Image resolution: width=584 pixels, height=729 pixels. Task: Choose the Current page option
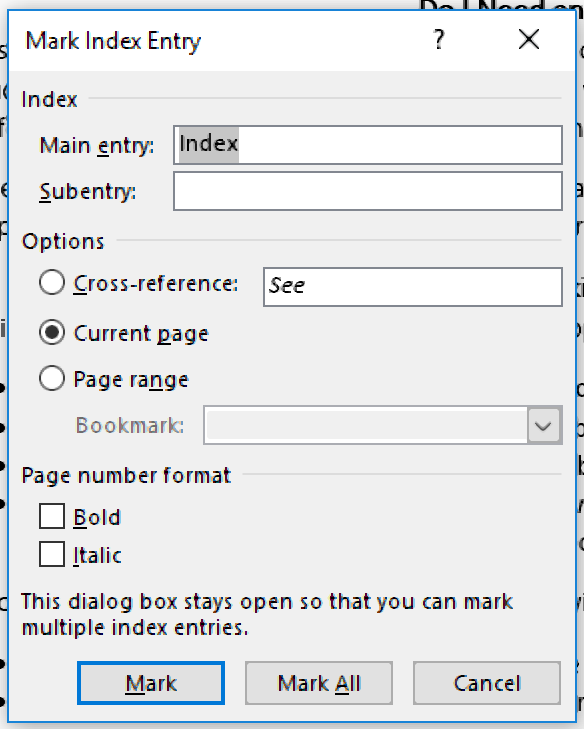[52, 332]
